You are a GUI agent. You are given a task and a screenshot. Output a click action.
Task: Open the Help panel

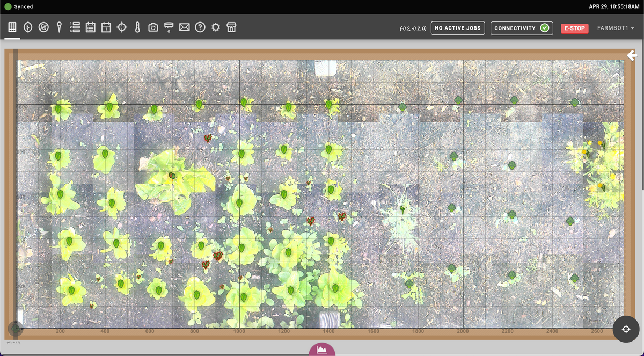(x=200, y=27)
